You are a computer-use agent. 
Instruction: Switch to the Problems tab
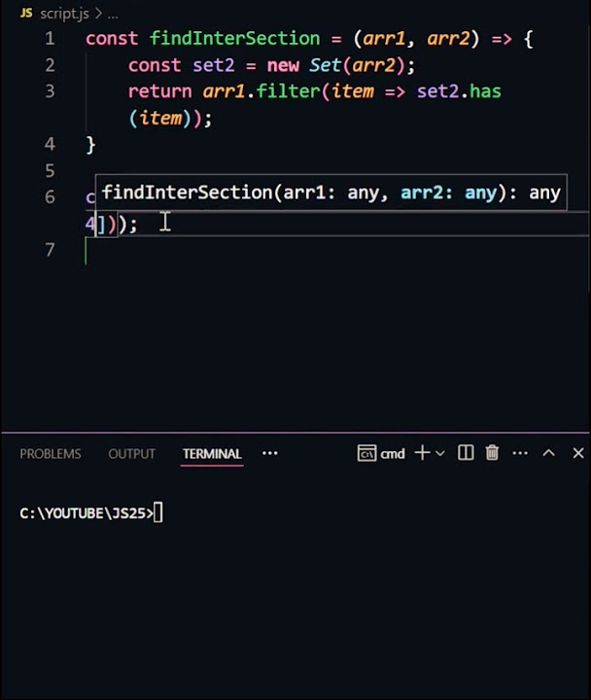pos(51,454)
